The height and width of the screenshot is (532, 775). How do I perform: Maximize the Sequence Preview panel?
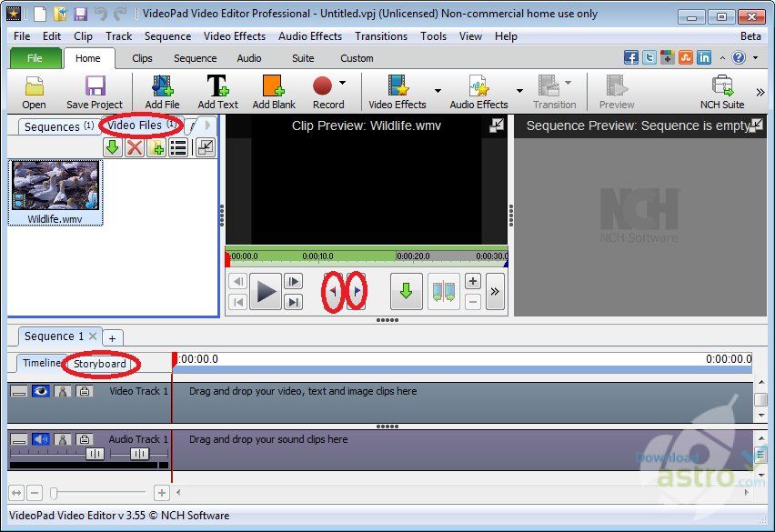tap(756, 125)
